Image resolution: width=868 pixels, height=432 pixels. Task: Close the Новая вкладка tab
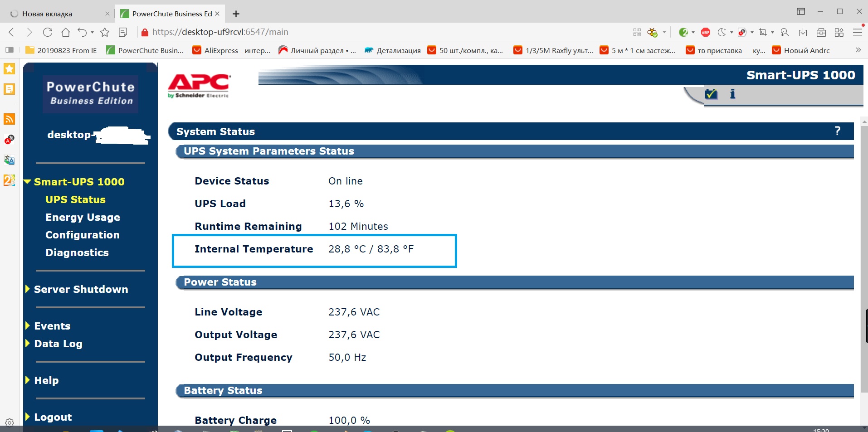[x=107, y=14]
